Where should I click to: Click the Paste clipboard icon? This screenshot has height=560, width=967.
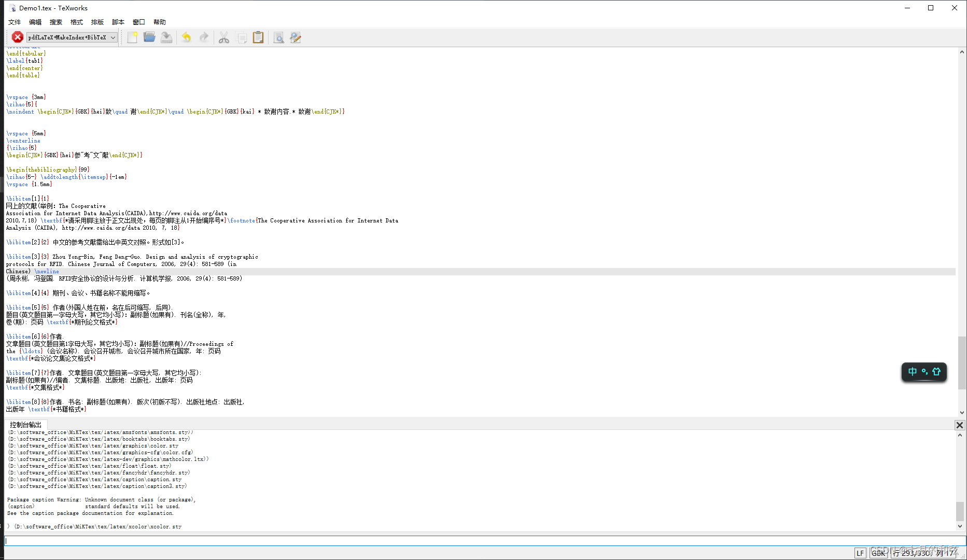258,37
